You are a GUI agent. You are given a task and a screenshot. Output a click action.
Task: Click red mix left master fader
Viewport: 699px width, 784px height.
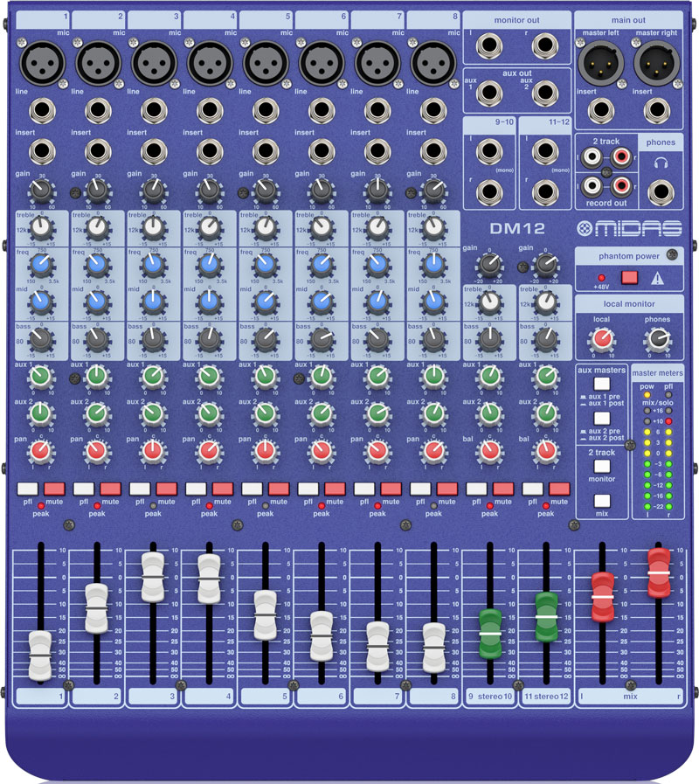603,597
